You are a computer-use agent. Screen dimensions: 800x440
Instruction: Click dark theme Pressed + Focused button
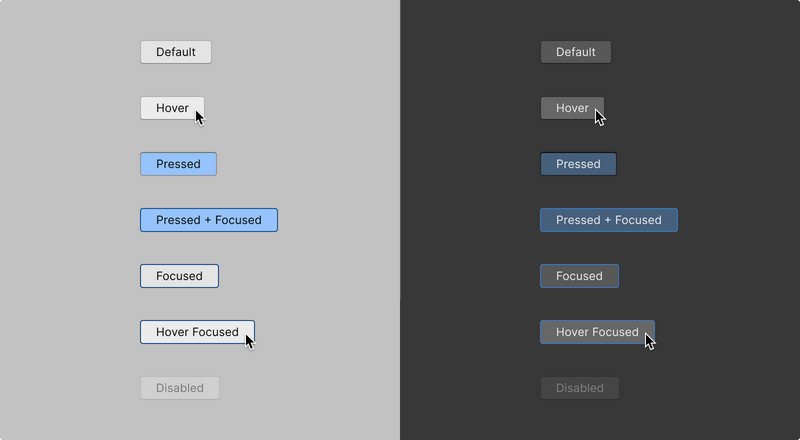608,220
